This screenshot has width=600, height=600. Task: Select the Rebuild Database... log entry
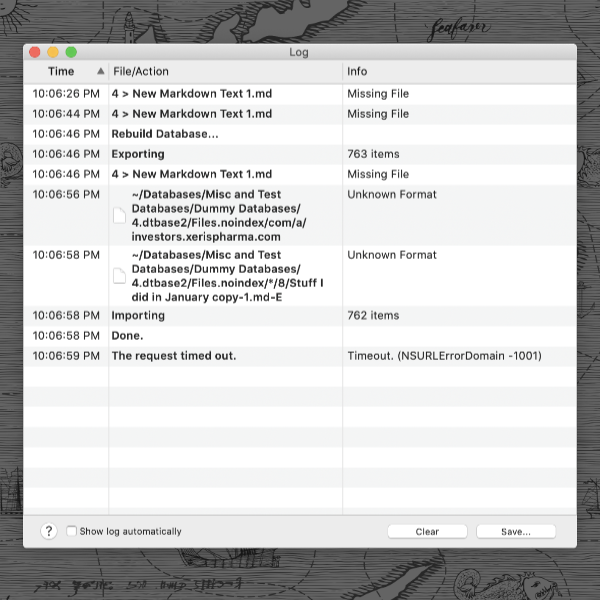(165, 134)
